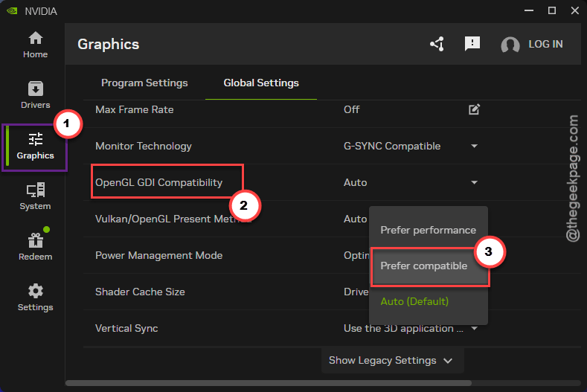Switch to Global Settings tab

pos(261,83)
